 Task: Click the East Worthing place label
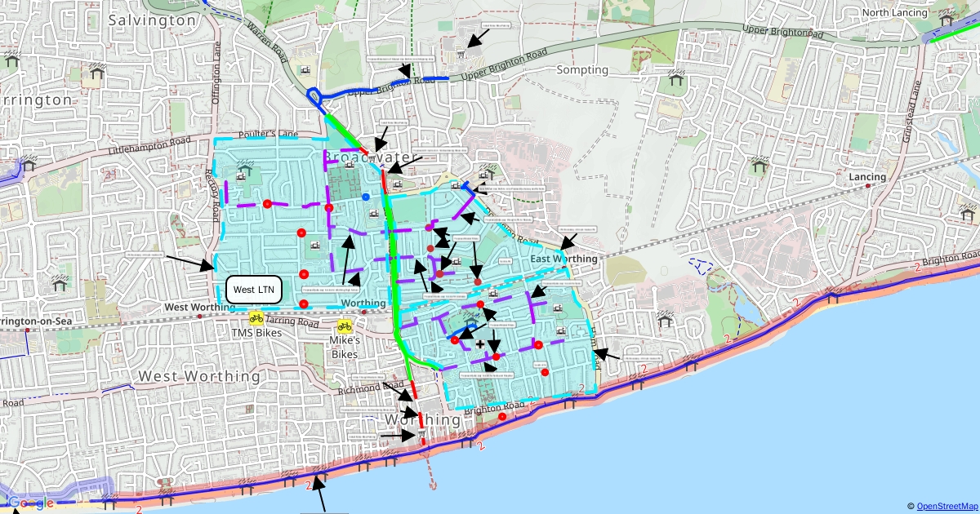563,259
